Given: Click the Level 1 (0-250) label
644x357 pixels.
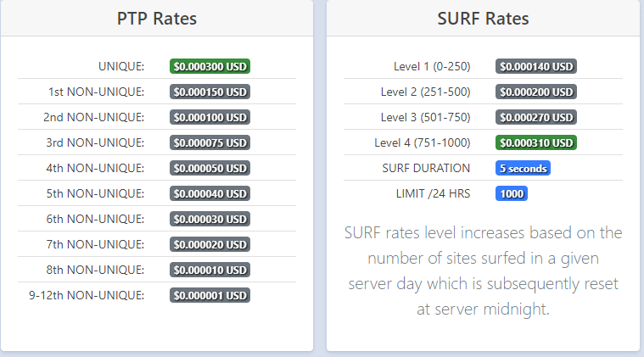Looking at the screenshot, I should pyautogui.click(x=432, y=66).
